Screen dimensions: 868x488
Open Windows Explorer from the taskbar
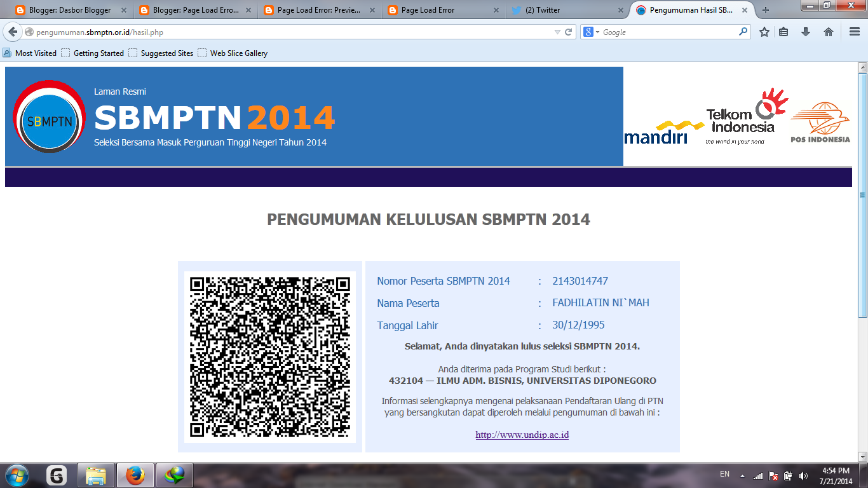pyautogui.click(x=96, y=475)
